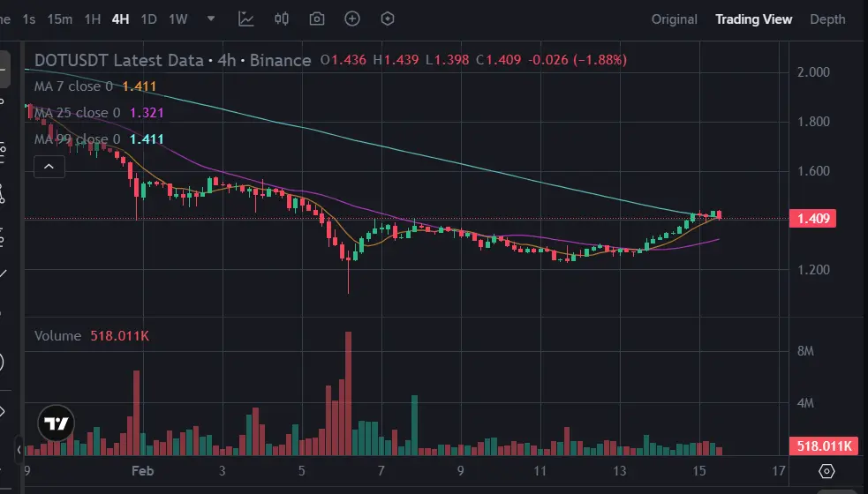The width and height of the screenshot is (868, 494).
Task: Collapse the indicator legend chevron
Action: coord(49,167)
